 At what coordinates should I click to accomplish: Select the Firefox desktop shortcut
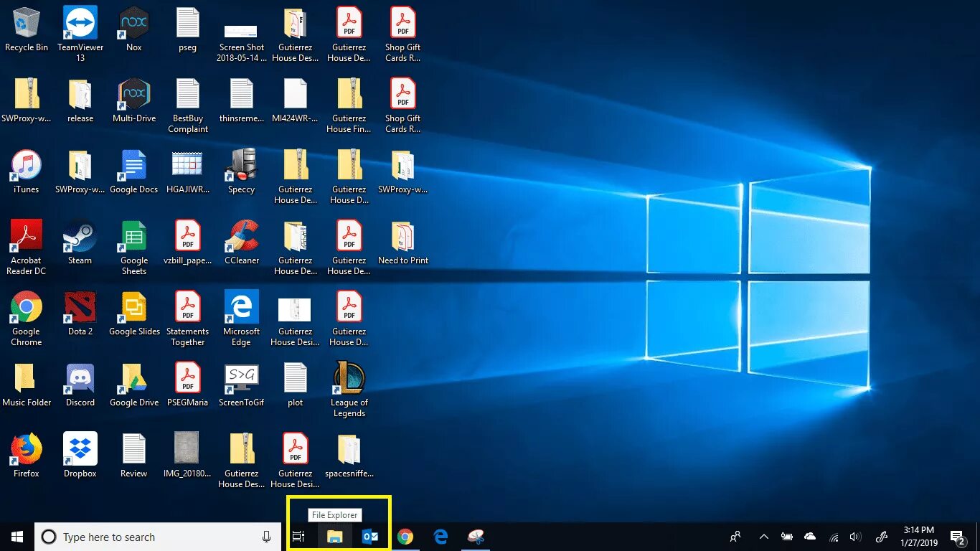click(27, 456)
